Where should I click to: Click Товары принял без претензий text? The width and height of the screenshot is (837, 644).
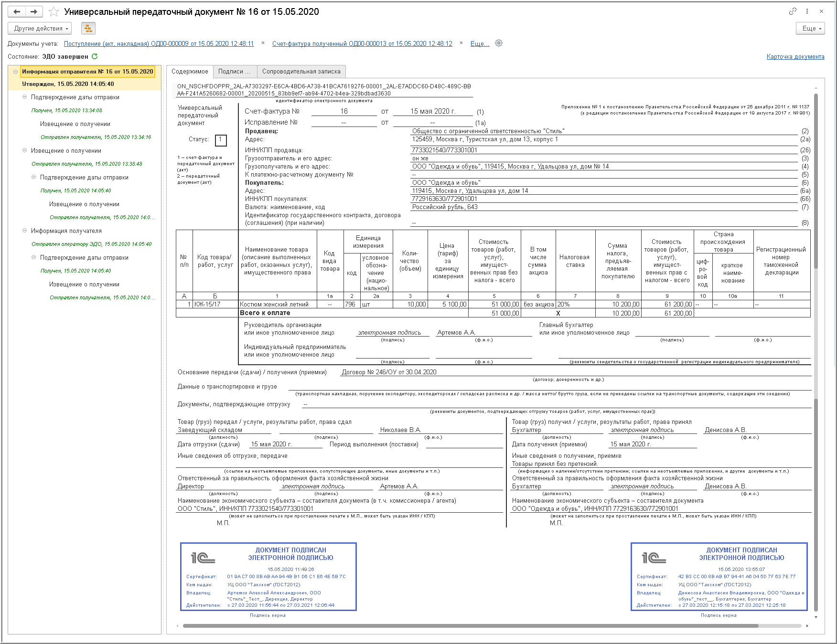point(555,464)
